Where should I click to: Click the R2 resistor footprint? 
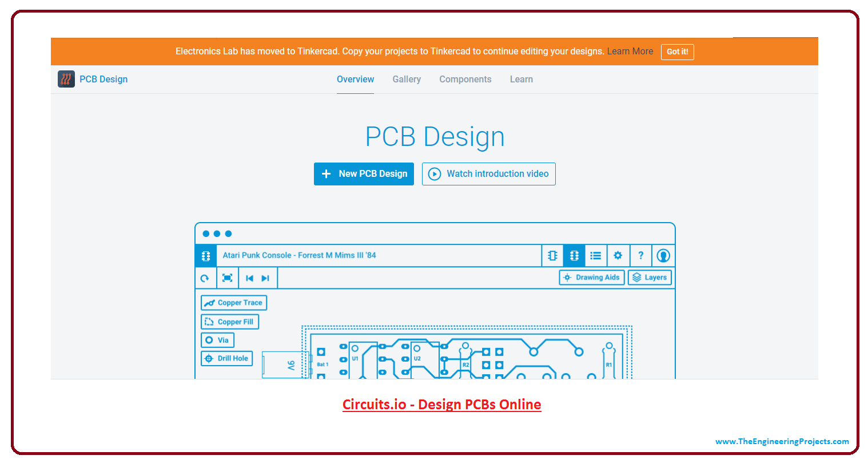466,361
